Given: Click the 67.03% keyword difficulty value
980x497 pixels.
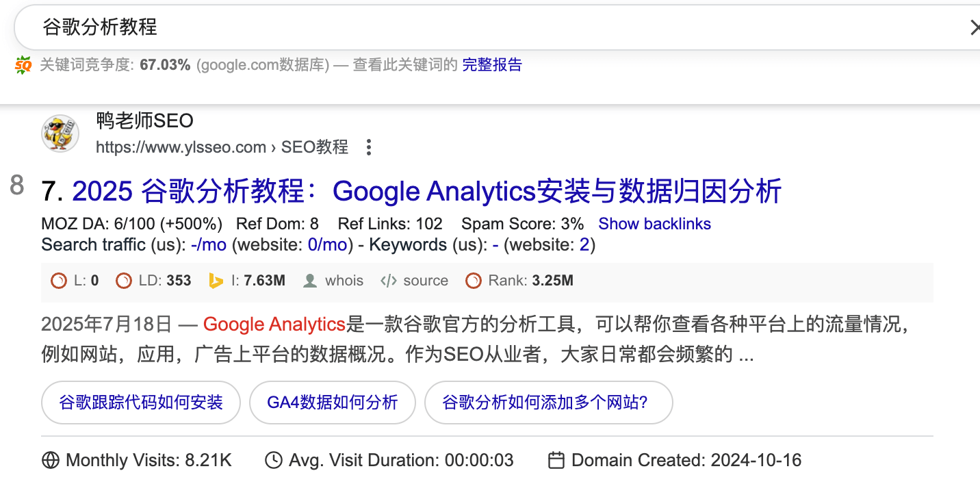Looking at the screenshot, I should [165, 65].
